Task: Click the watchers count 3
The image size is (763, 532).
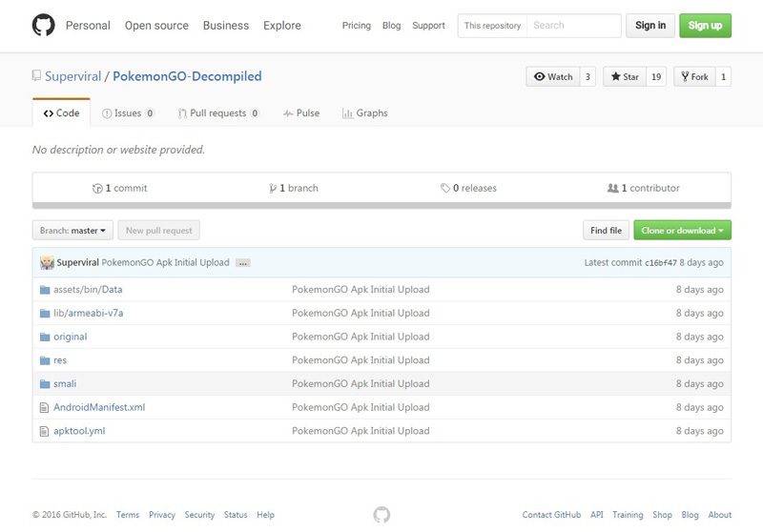Action: (588, 77)
